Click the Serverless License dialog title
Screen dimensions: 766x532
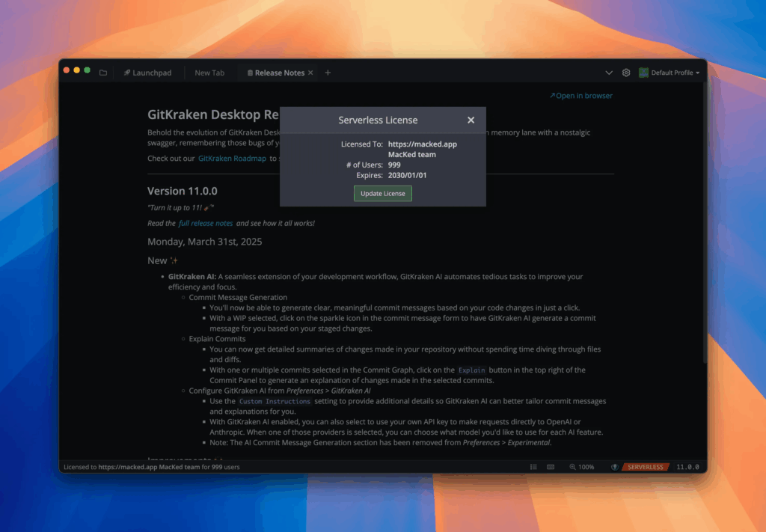point(378,120)
